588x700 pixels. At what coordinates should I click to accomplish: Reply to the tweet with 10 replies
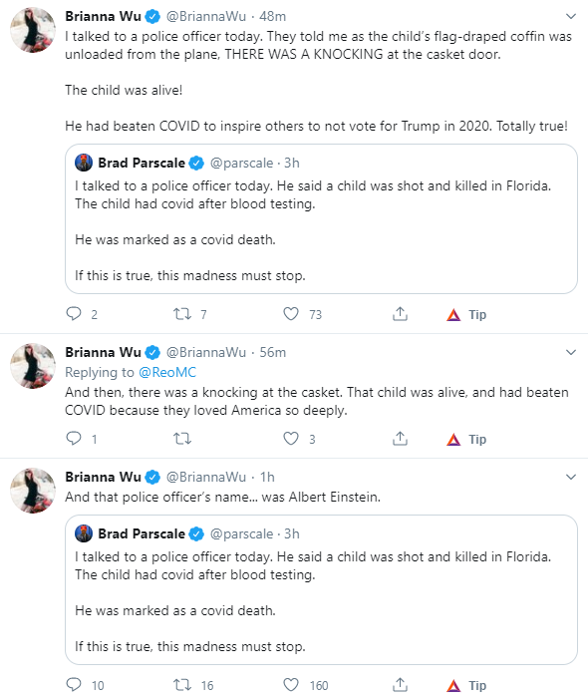click(x=74, y=684)
